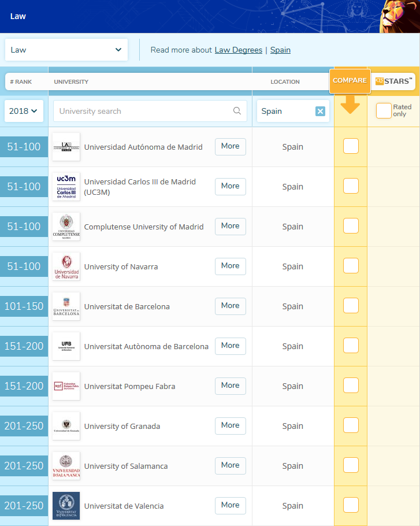Click the Law page title

click(18, 16)
